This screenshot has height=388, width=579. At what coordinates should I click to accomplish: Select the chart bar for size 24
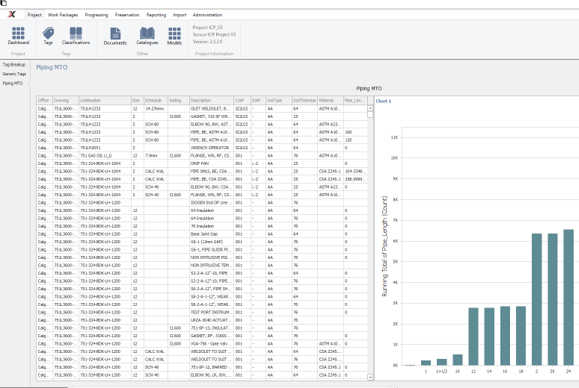point(568,298)
